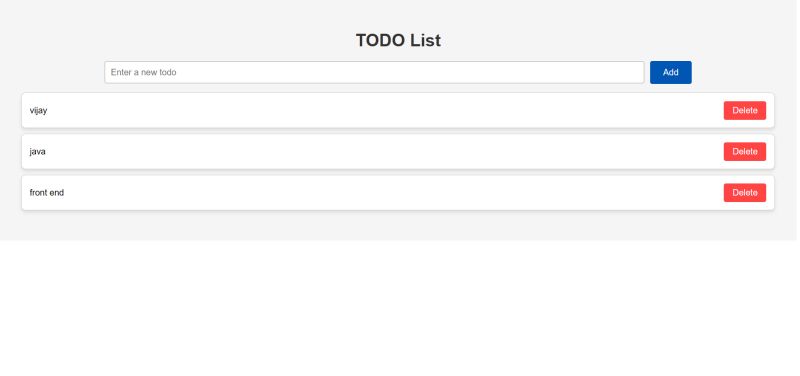Click the blank middle of the vijay card

click(385, 110)
